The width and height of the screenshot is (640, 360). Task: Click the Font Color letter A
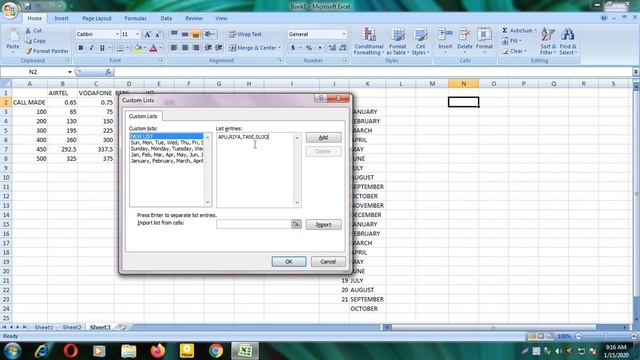(x=153, y=48)
